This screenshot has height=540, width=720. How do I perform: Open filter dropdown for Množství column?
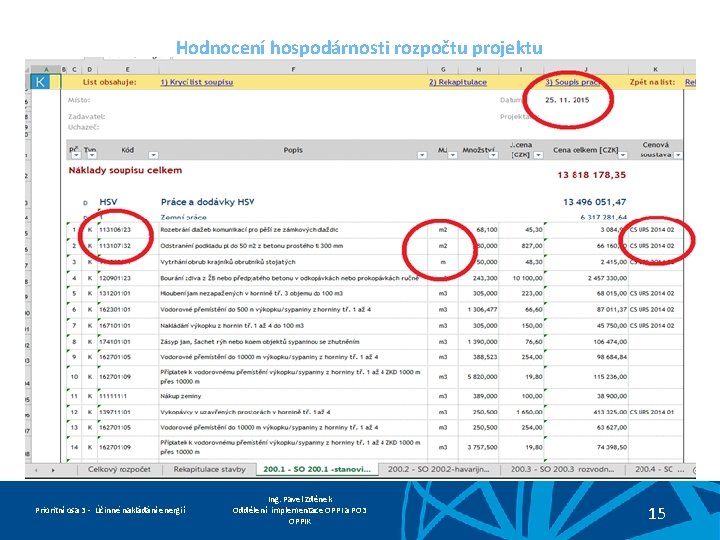click(493, 155)
